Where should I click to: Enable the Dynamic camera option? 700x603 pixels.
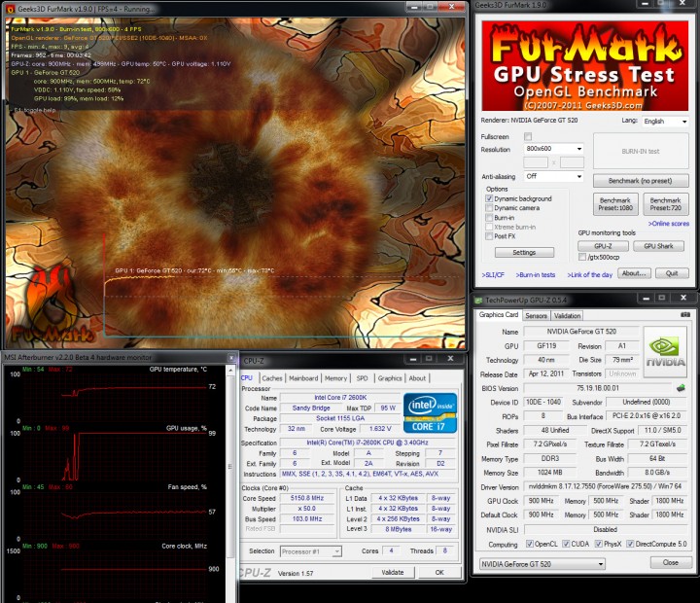coord(489,208)
